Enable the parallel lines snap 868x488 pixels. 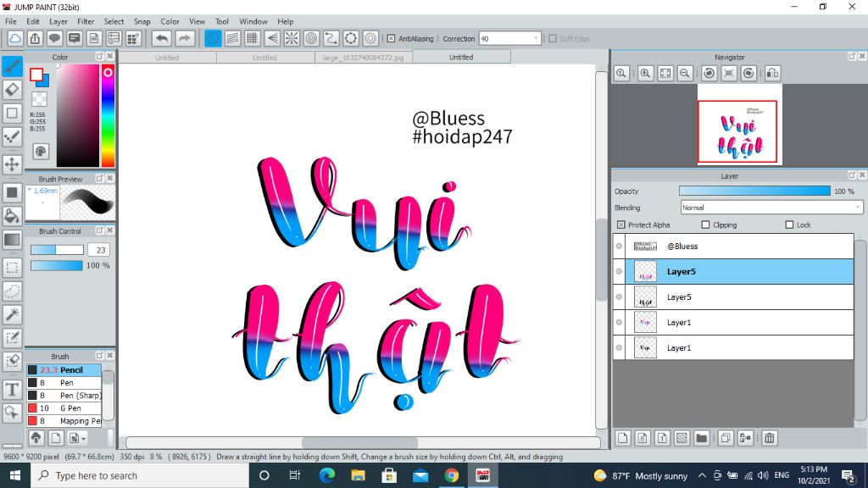[232, 39]
